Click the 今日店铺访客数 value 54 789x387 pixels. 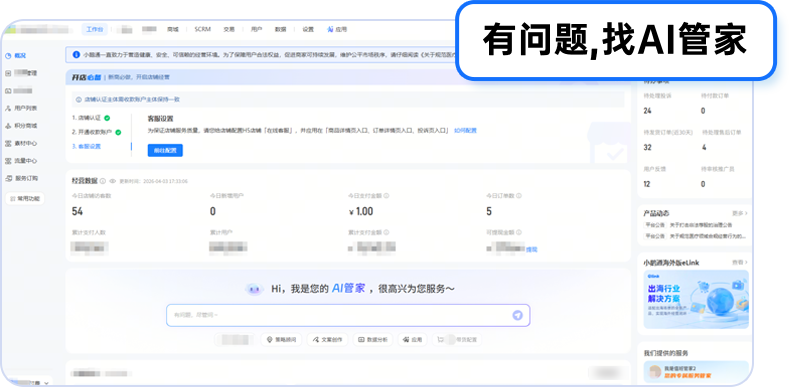click(x=77, y=211)
